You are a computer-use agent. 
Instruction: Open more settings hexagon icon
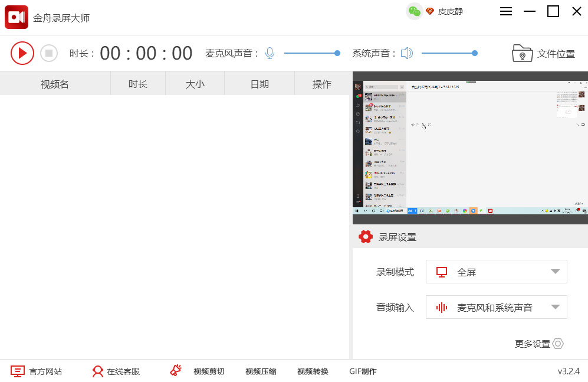[x=558, y=344]
